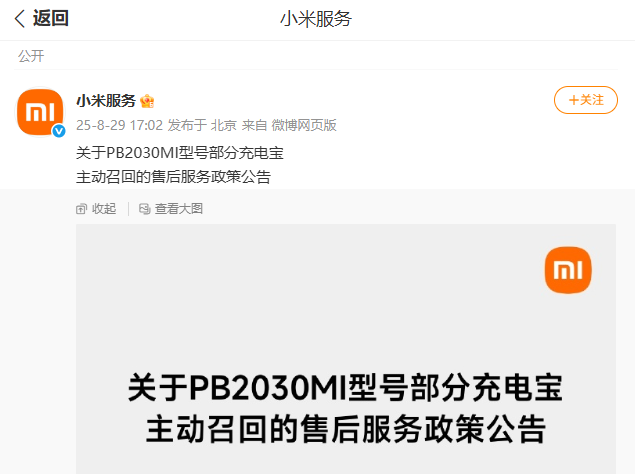Click the 收起 collapse icon
Screen dimensions: 635x474
click(x=81, y=209)
